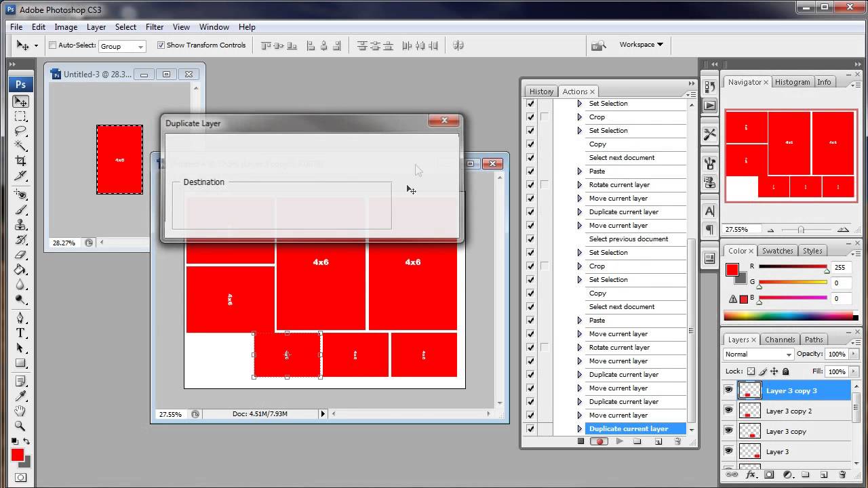
Task: Select the Move tool in the toolbox
Action: click(x=20, y=102)
